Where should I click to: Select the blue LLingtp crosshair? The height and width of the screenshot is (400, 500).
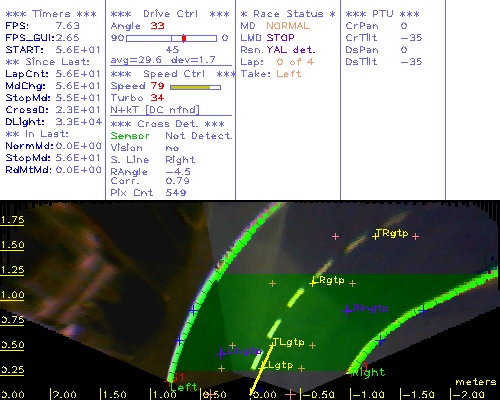click(221, 354)
